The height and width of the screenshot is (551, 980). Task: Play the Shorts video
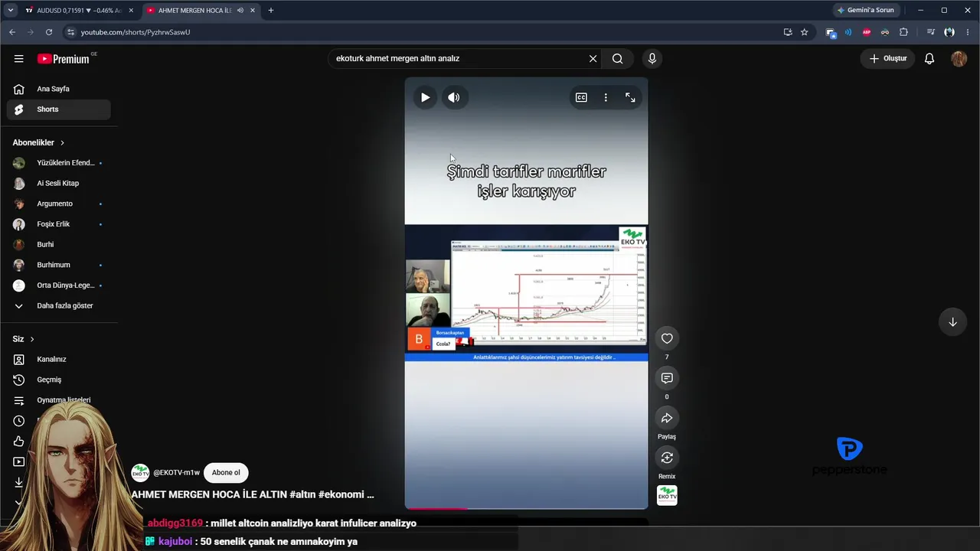click(425, 97)
